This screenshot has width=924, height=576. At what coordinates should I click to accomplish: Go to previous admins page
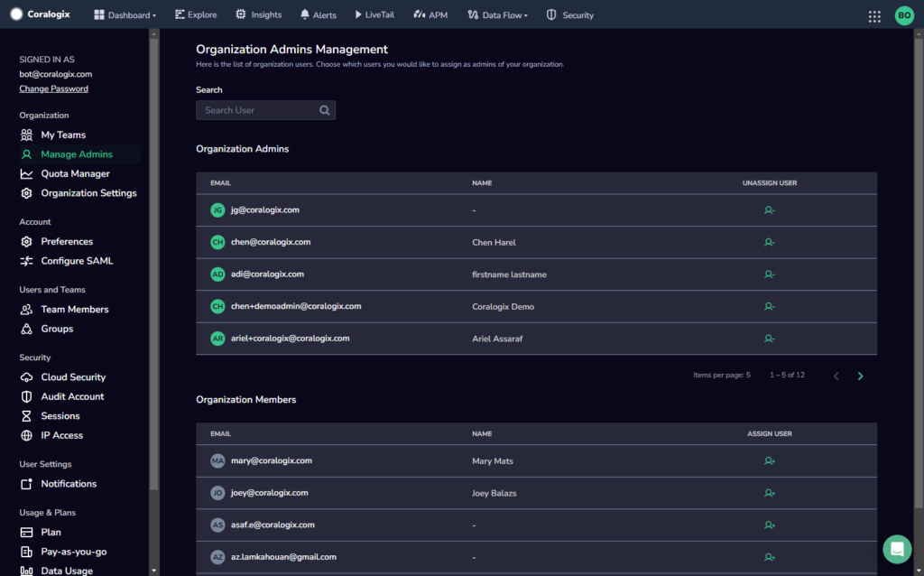(836, 376)
